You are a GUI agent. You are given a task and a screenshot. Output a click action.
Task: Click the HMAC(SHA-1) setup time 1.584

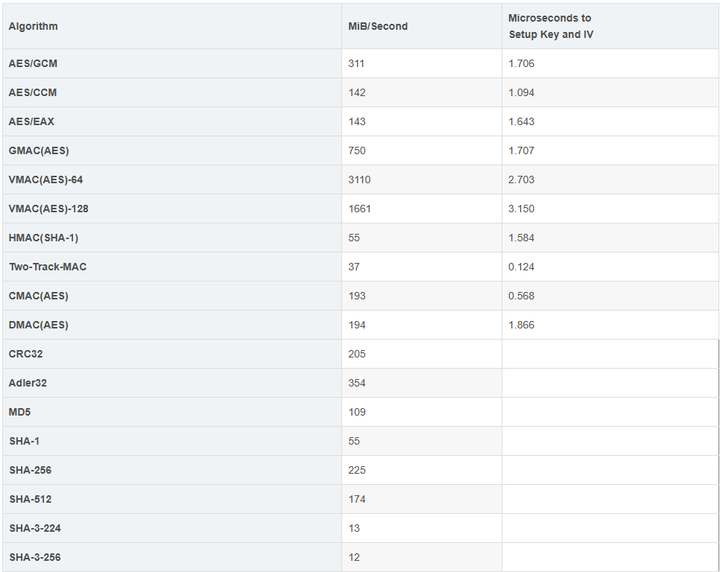point(521,238)
